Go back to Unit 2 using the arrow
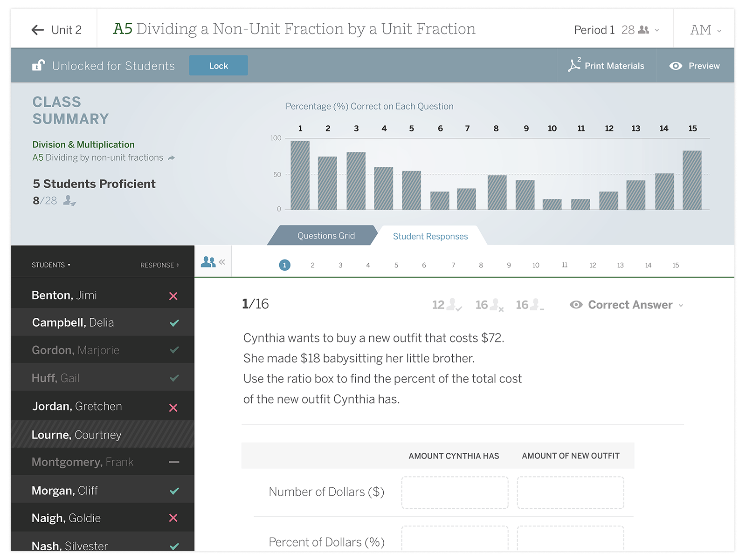The height and width of the screenshot is (560, 746). tap(37, 30)
